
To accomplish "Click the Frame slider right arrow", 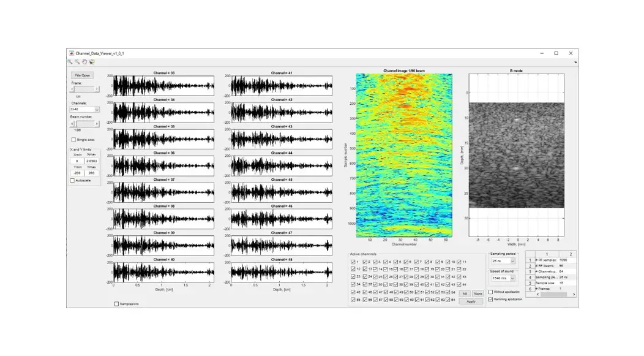I will tap(97, 89).
